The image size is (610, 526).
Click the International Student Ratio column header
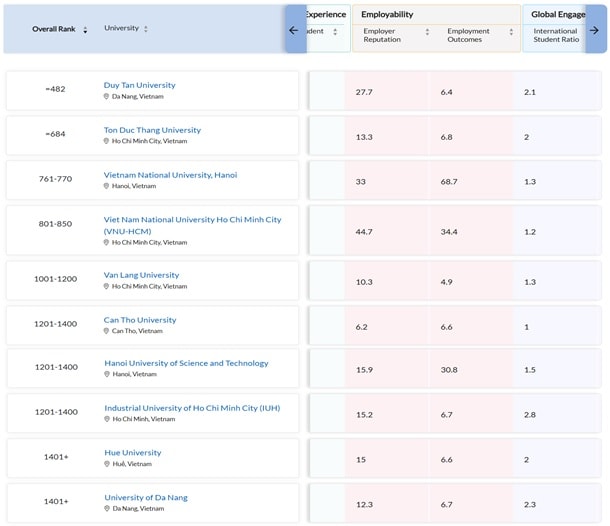click(555, 36)
